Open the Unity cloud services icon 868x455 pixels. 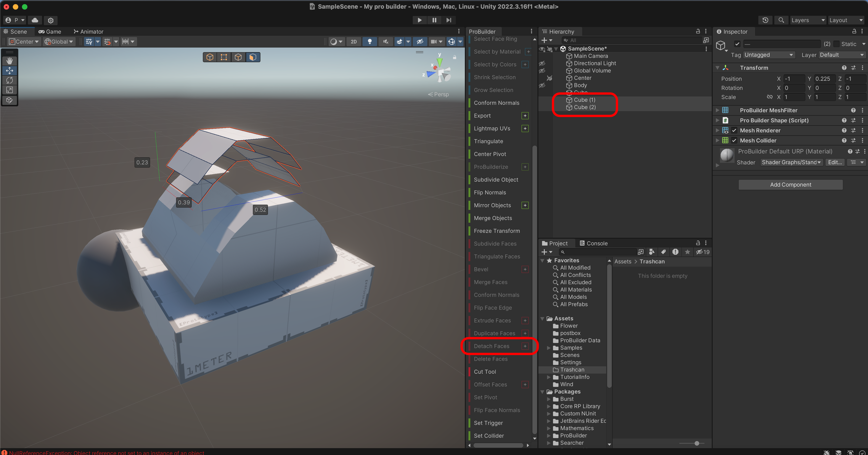[x=35, y=20]
